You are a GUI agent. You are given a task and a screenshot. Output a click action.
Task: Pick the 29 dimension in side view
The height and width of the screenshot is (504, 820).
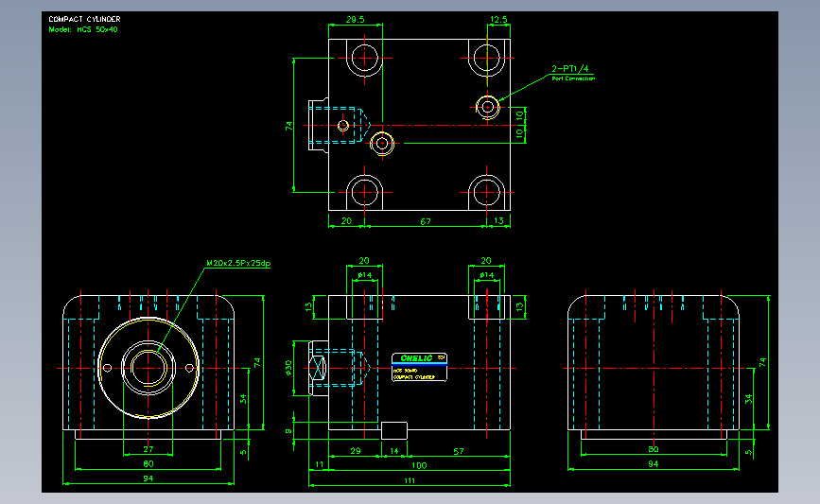[x=355, y=451]
